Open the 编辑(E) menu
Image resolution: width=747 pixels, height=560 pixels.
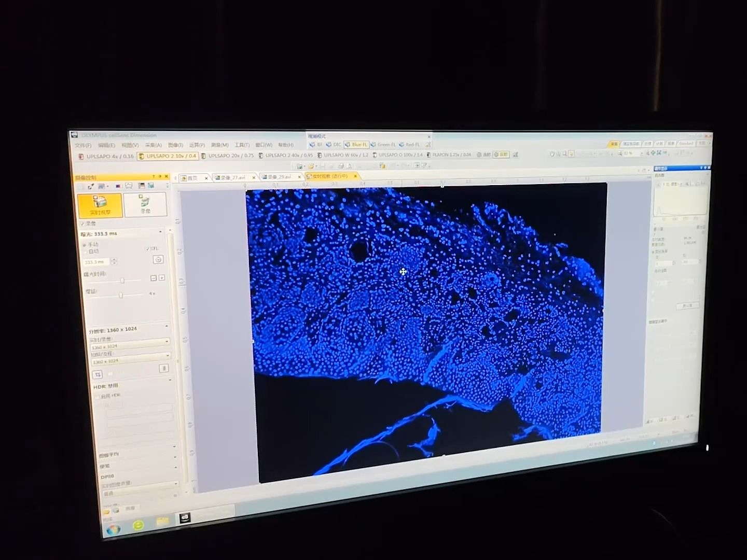point(106,146)
